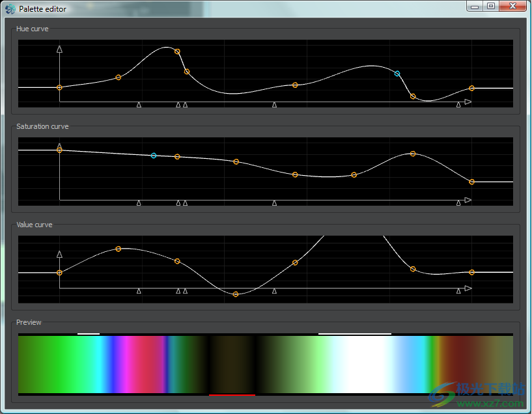
Task: Select the Saturation curve start point on the vertical axis
Action: pyautogui.click(x=59, y=150)
